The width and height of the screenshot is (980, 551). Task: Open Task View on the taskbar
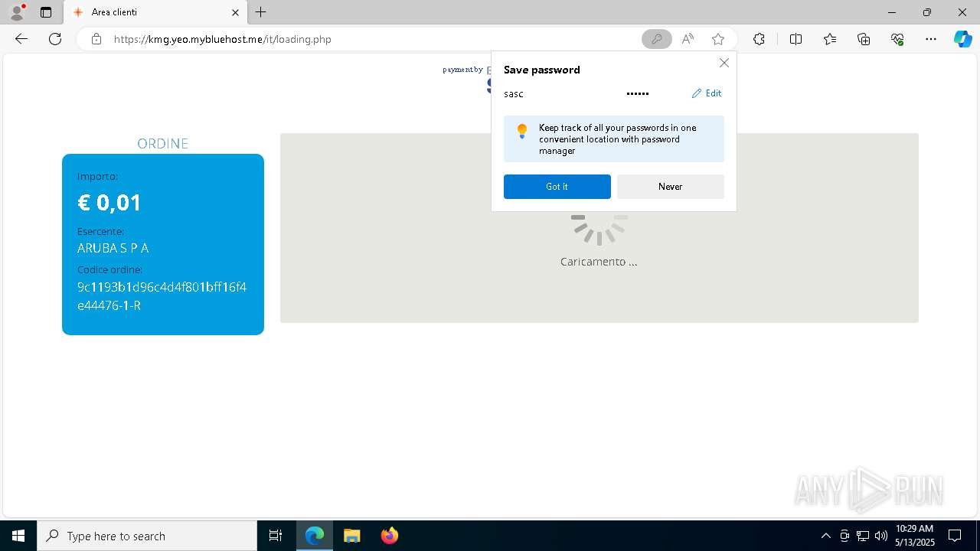(276, 536)
